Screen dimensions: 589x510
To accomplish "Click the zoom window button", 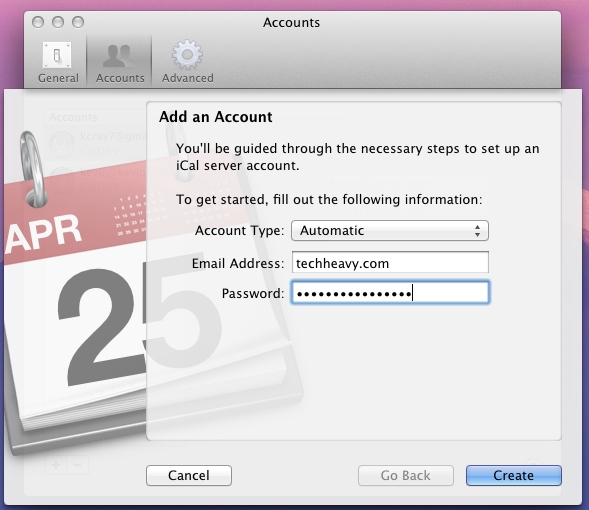I will (x=78, y=22).
